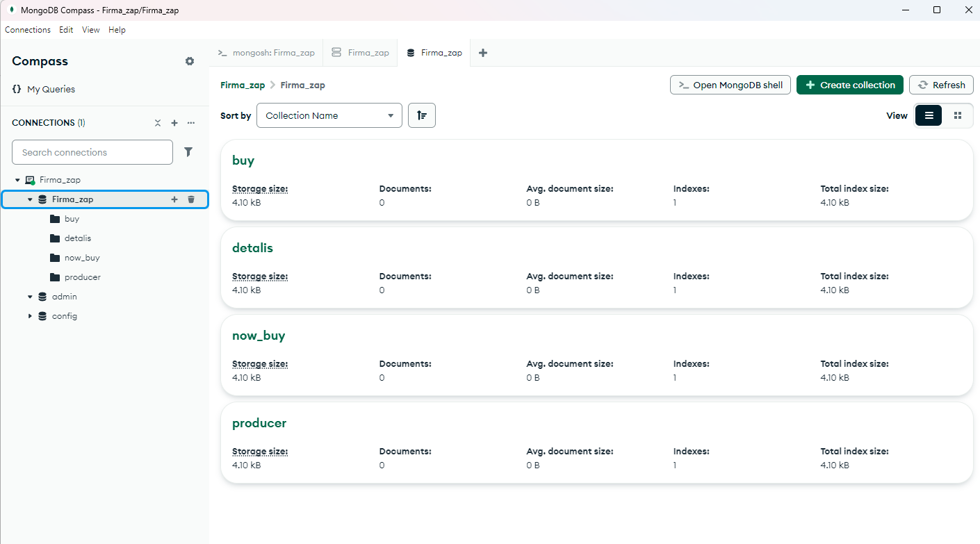Open the Edit menu
This screenshot has width=980, height=544.
[x=66, y=30]
